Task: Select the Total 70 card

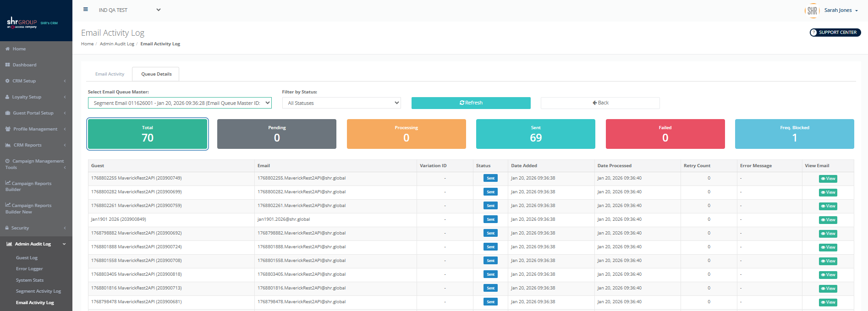Action: (x=148, y=134)
